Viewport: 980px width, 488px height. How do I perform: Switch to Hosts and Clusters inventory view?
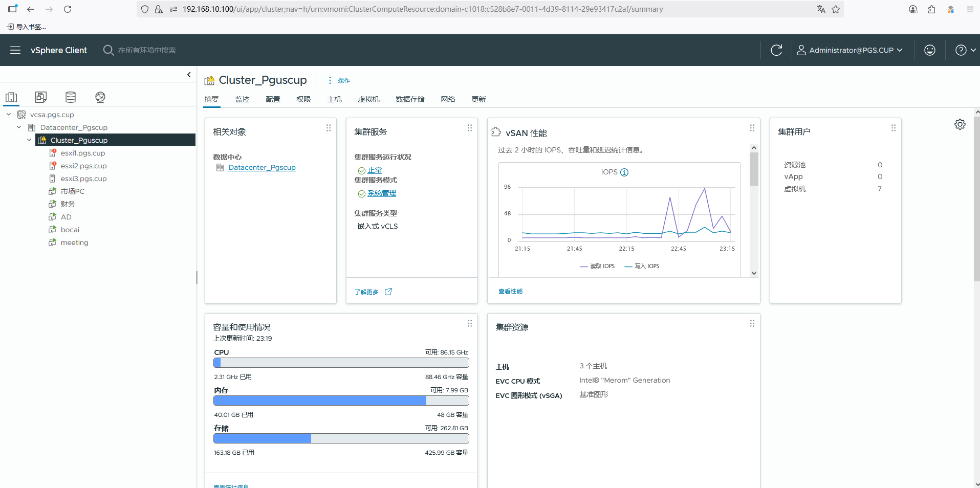pyautogui.click(x=11, y=97)
